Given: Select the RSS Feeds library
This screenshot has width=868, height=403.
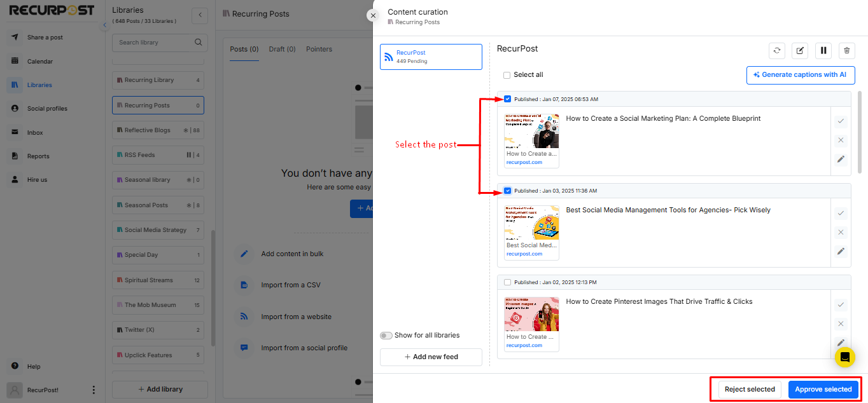Looking at the screenshot, I should click(x=158, y=155).
